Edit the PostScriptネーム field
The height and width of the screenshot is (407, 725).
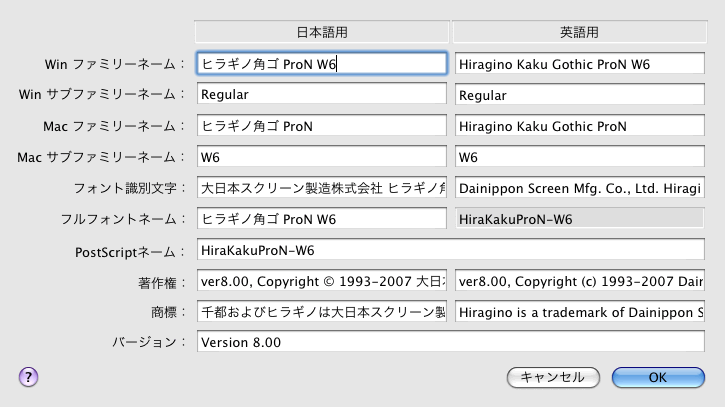451,250
